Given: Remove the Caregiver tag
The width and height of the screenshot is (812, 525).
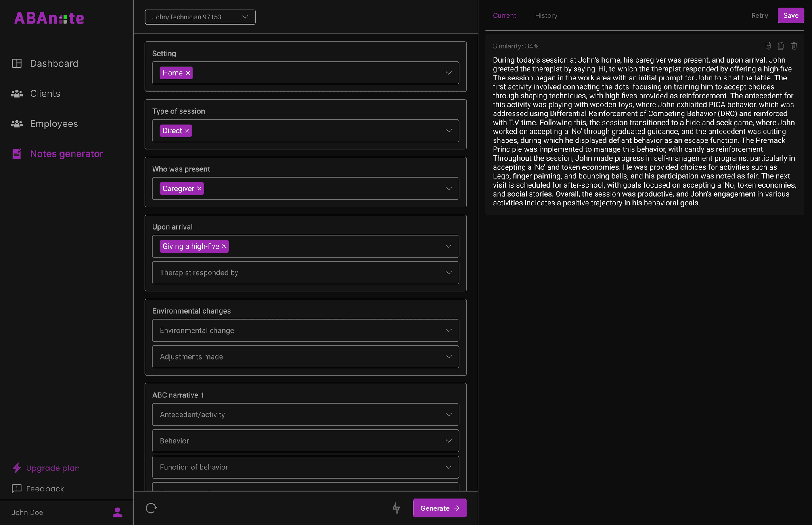Looking at the screenshot, I should coord(199,189).
